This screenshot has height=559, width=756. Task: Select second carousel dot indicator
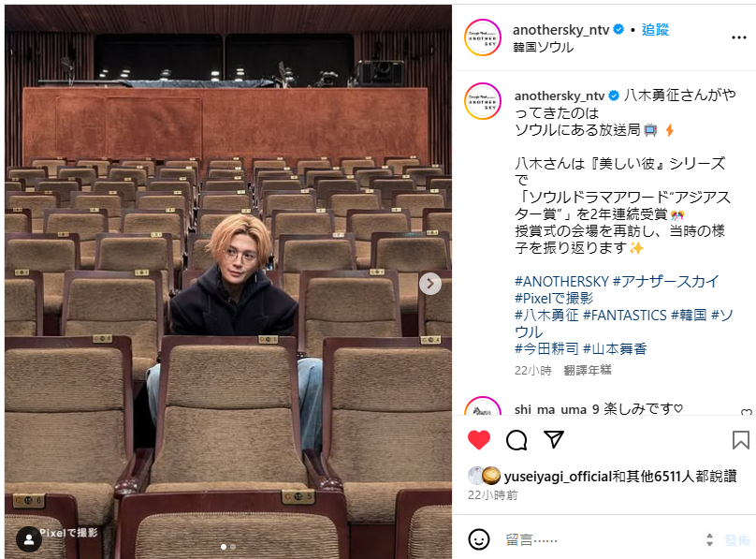coord(233,547)
